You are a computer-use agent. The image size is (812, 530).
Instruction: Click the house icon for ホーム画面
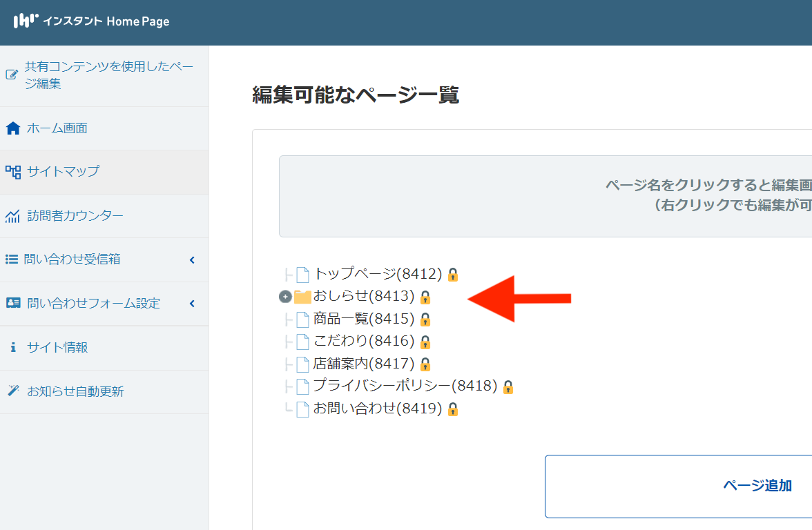coord(12,128)
